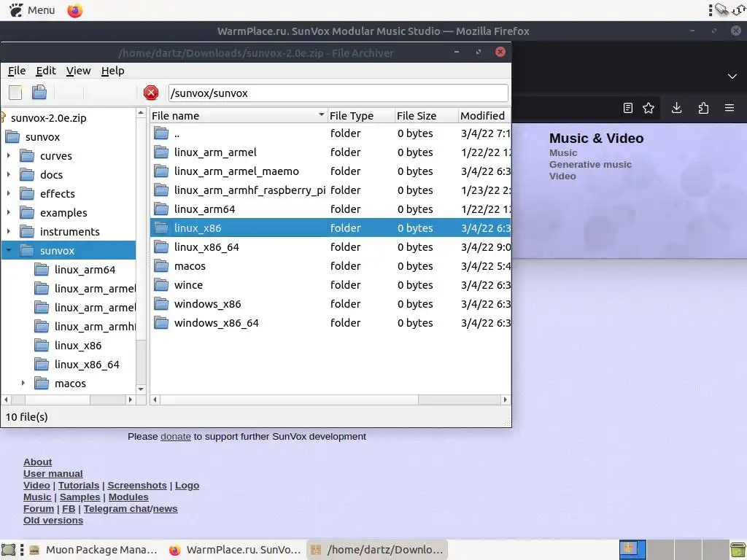This screenshot has height=560, width=747.
Task: Click the parent '..' folder icon
Action: click(x=161, y=133)
